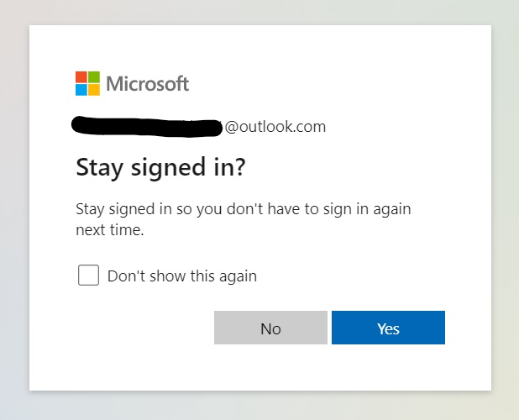Click the blacked-out email username
Screen dimensions: 519x420
[x=147, y=127]
